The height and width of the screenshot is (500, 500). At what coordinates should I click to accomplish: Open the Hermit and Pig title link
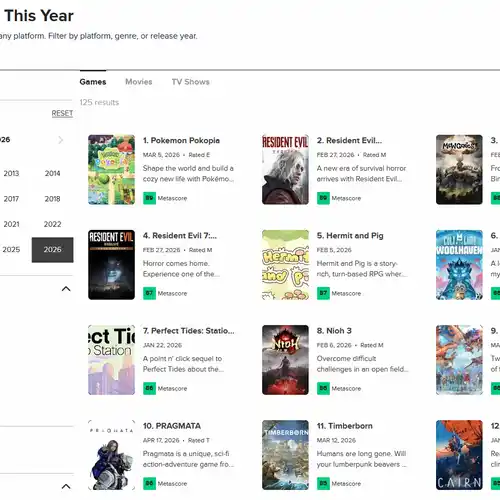click(350, 236)
